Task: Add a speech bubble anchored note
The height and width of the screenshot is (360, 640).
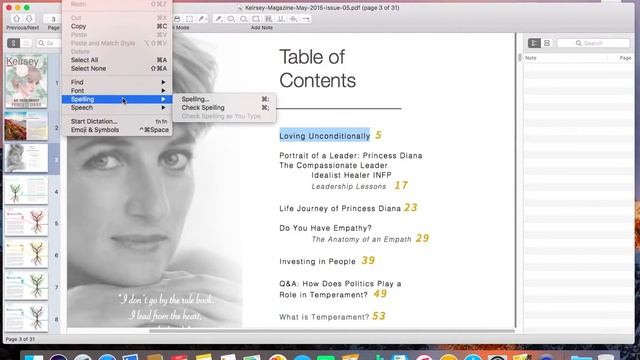Action: tap(231, 19)
